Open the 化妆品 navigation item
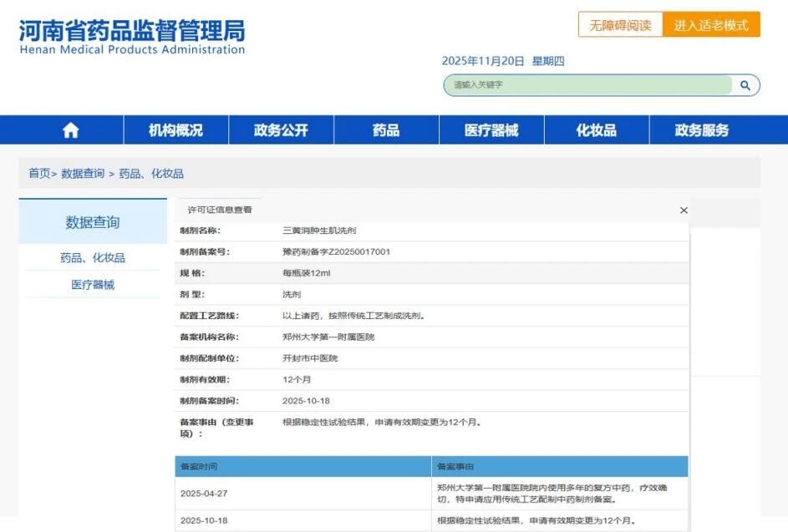The height and width of the screenshot is (532, 788). (596, 130)
